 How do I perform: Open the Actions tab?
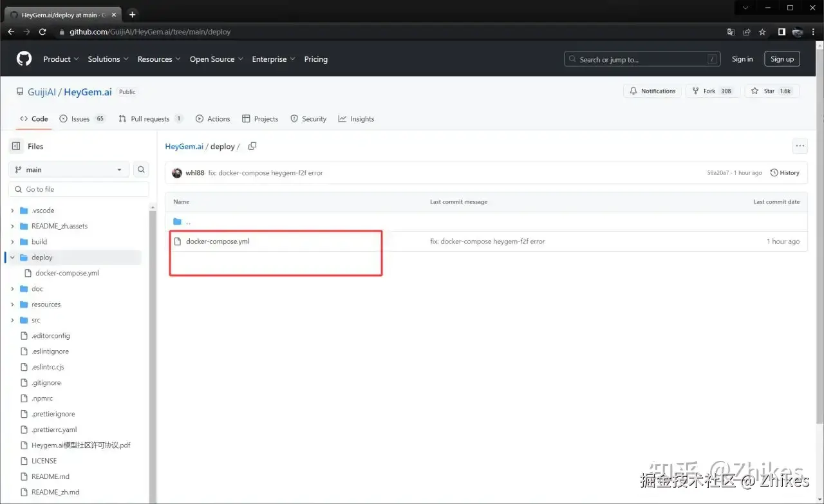pyautogui.click(x=212, y=118)
